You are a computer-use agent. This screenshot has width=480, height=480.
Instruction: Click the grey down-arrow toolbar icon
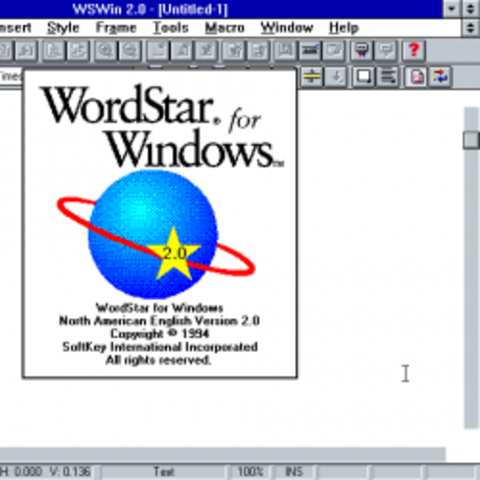[x=337, y=77]
